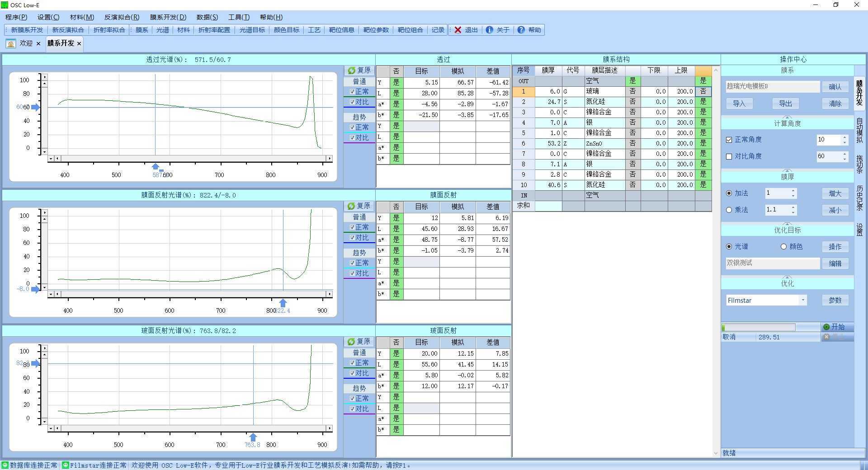Click 折射率拟合 toolbar button
Screen dimensions: 868x470
tap(109, 30)
